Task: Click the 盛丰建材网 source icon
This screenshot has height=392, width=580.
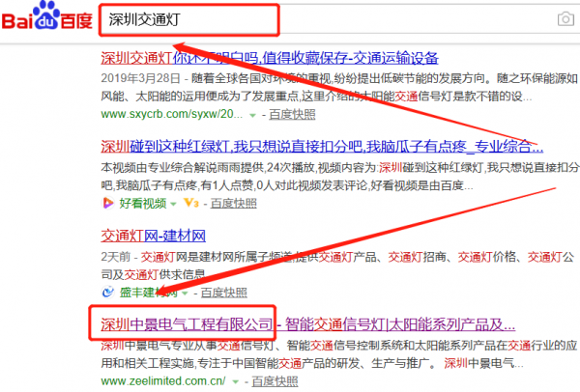Action: click(x=108, y=292)
